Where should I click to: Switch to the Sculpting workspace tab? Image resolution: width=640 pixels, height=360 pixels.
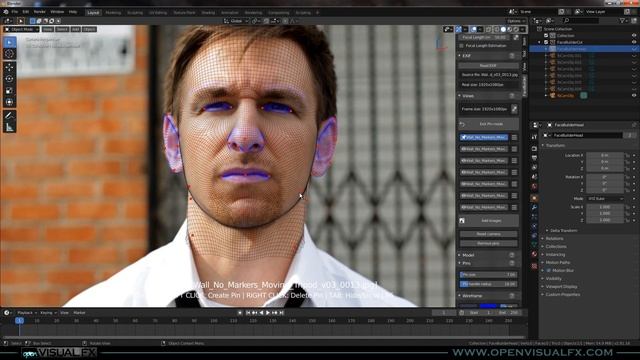click(135, 13)
